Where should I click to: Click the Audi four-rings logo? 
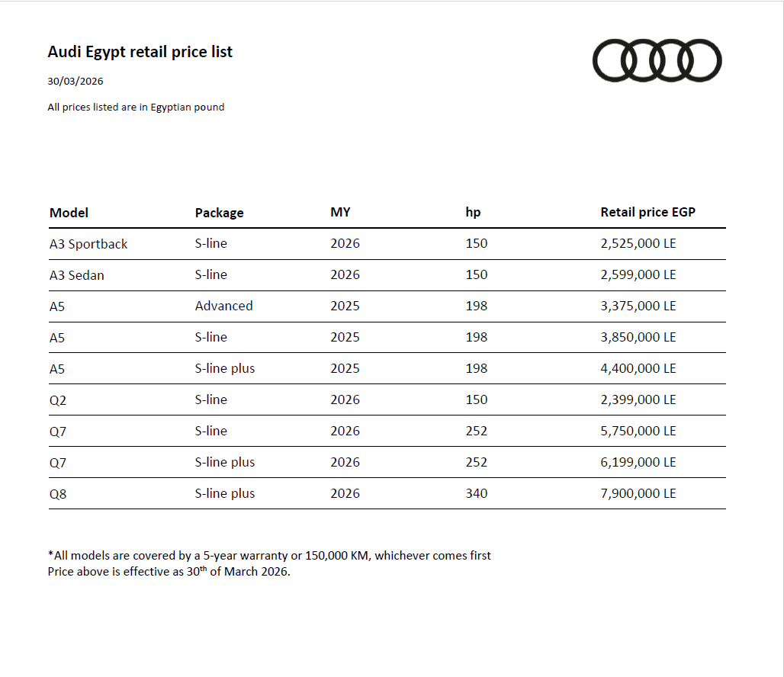point(657,60)
